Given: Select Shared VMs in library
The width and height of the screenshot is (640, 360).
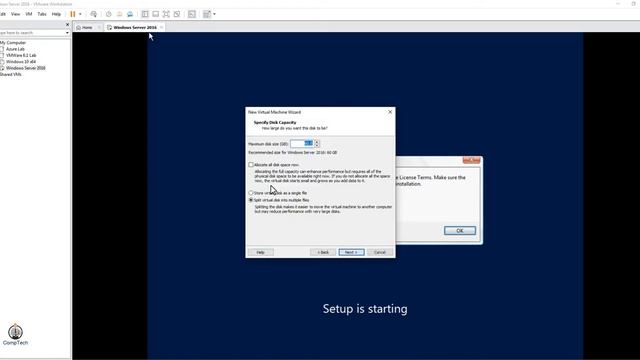Looking at the screenshot, I should pyautogui.click(x=11, y=75).
